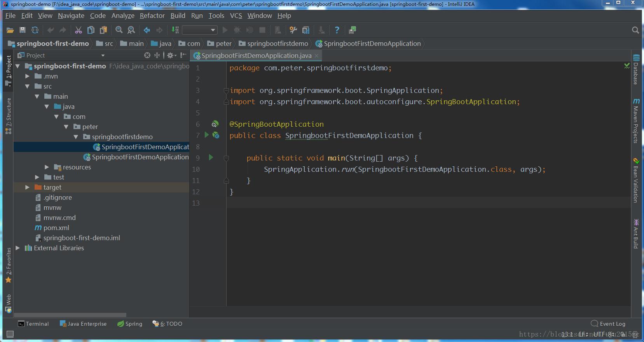Open the Project panel gear settings
The image size is (644, 342).
pyautogui.click(x=171, y=55)
